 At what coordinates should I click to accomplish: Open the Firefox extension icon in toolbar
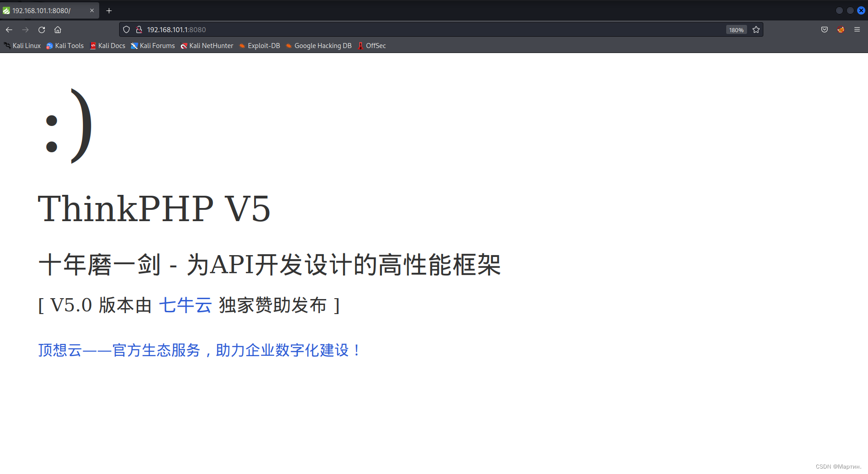[841, 30]
